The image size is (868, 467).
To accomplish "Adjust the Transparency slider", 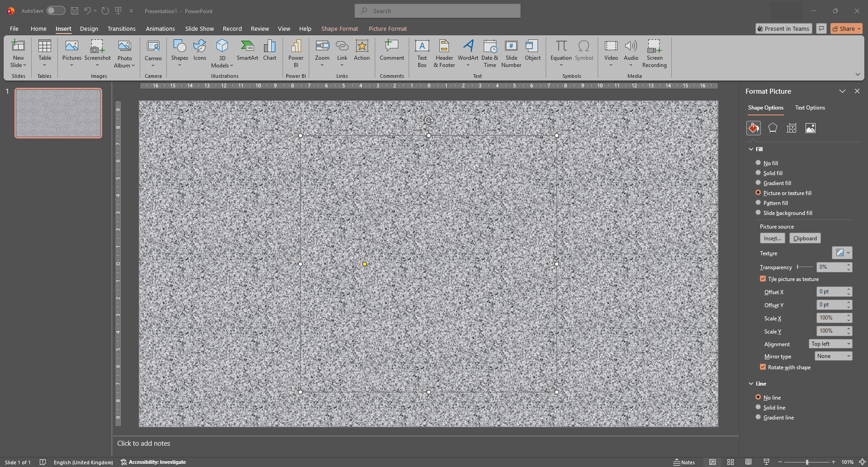I will (x=805, y=267).
